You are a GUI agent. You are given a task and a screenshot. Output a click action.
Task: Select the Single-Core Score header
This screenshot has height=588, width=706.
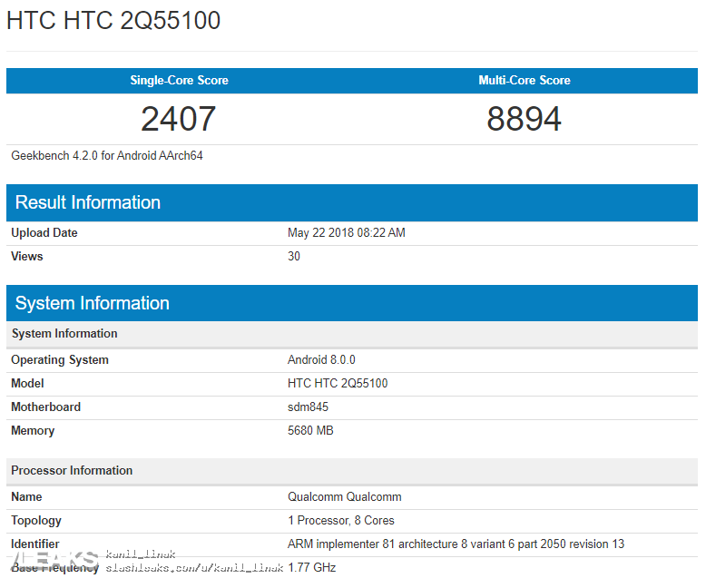click(x=179, y=80)
